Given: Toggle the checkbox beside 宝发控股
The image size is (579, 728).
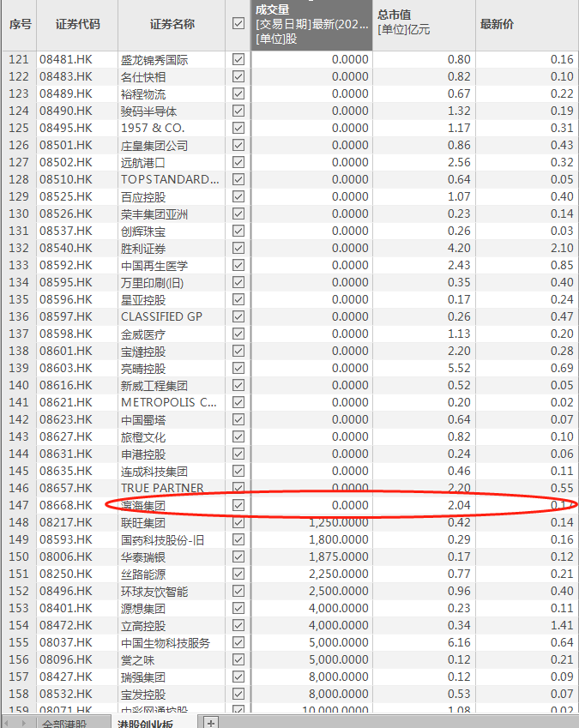Looking at the screenshot, I should tap(238, 694).
